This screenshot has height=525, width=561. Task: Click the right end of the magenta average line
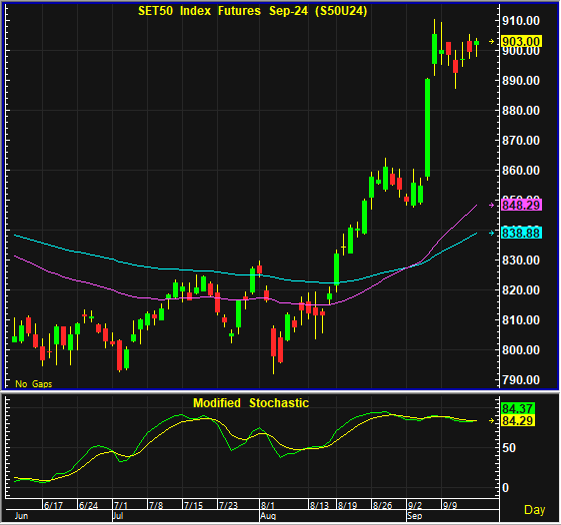tap(476, 205)
